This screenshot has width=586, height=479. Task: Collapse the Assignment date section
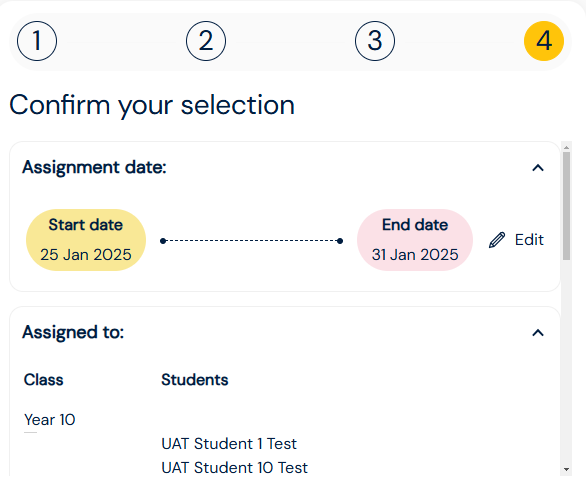point(538,168)
